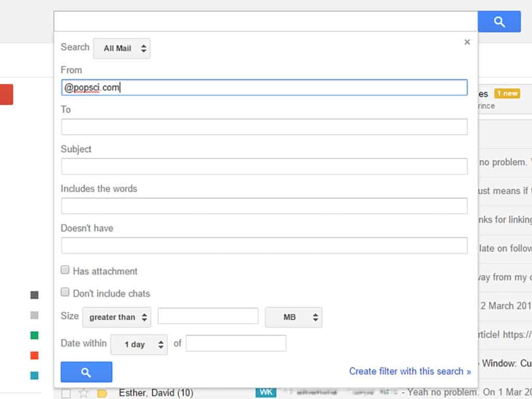Open the All Mail search scope dropdown
Image resolution: width=532 pixels, height=399 pixels.
coord(122,48)
